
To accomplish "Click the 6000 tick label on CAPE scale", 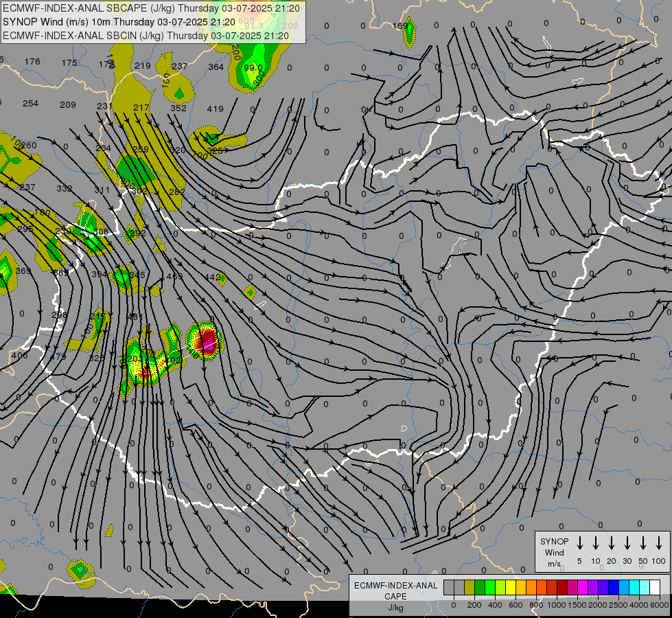I will click(x=660, y=605).
